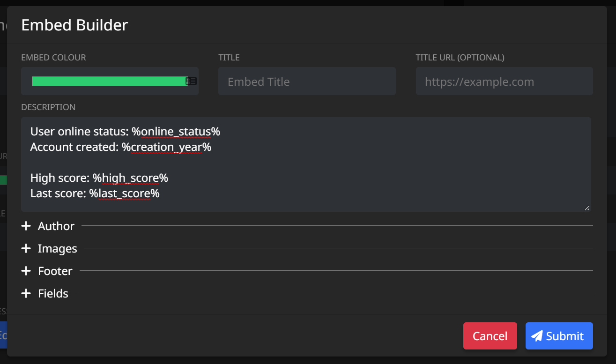
Task: Click the Title URL input field
Action: pyautogui.click(x=504, y=81)
